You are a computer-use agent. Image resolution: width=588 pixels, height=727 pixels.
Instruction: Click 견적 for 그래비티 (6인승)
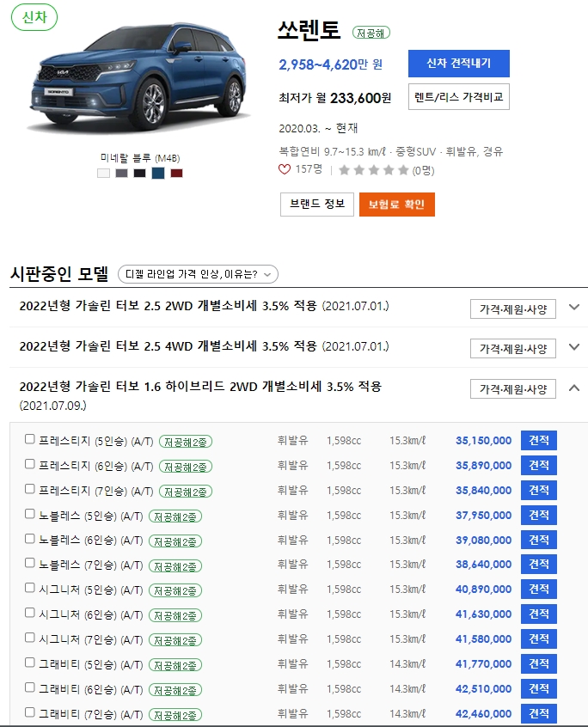tap(539, 688)
